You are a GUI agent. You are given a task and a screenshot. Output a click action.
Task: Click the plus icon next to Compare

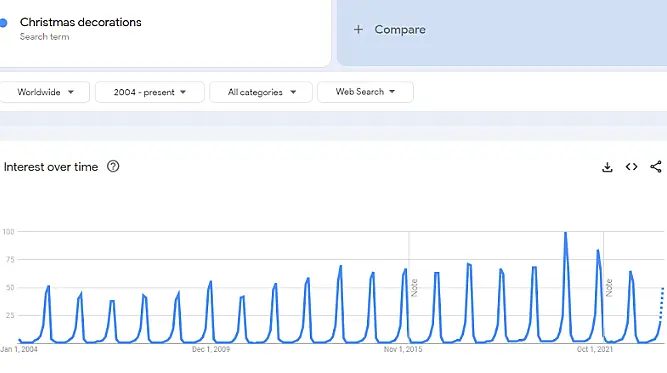tap(358, 29)
